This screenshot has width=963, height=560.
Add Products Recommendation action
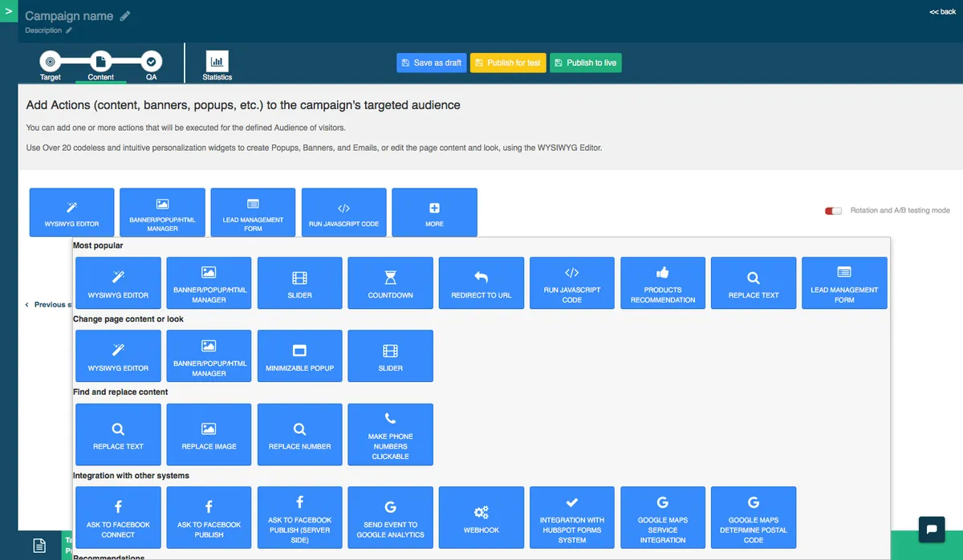pos(663,283)
